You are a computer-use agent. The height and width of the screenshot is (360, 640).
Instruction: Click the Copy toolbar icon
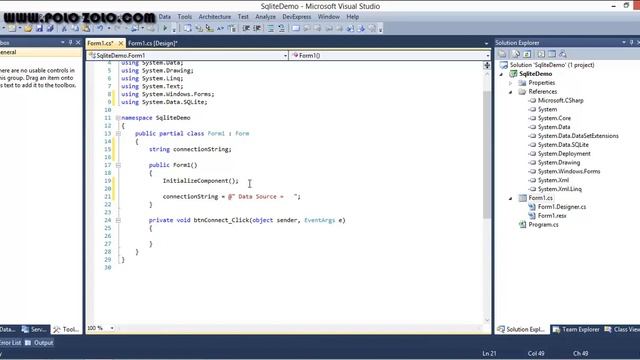[75, 29]
